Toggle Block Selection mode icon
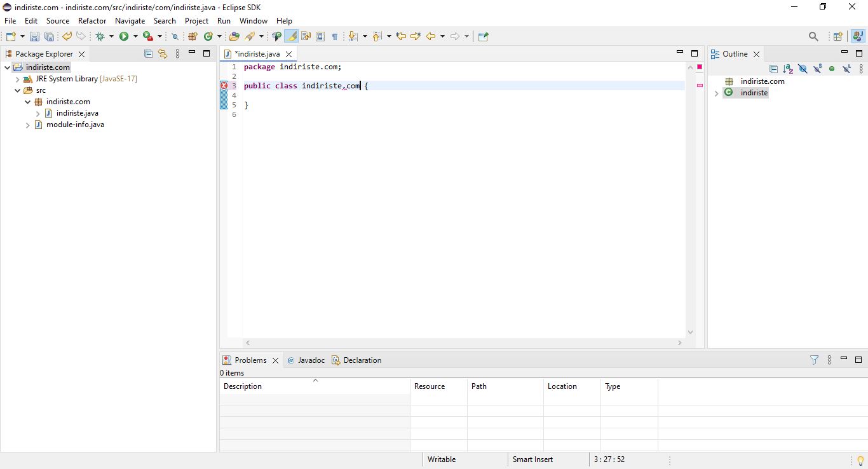868x469 pixels. [x=320, y=36]
